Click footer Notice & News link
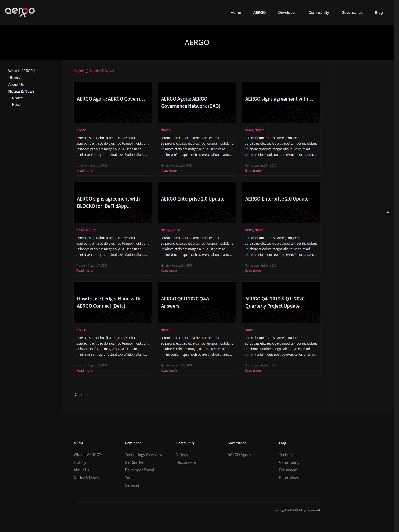Viewport: 399px width, 532px height. (86, 478)
